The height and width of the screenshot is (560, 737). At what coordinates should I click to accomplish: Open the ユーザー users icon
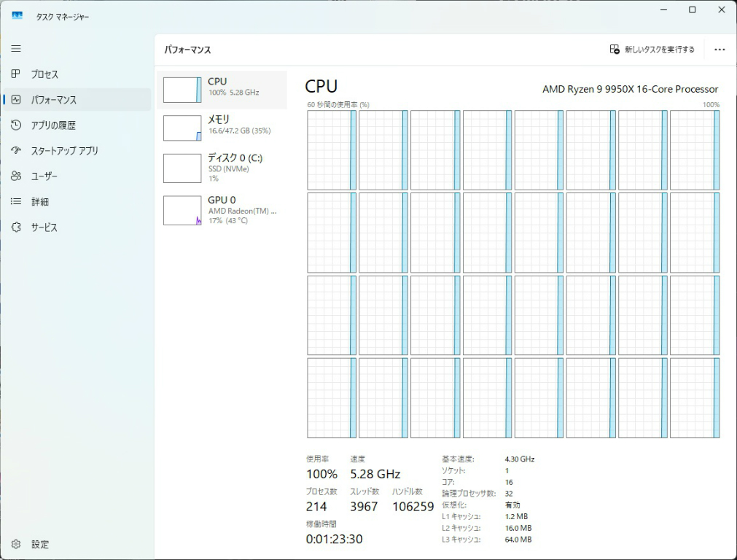pyautogui.click(x=16, y=176)
